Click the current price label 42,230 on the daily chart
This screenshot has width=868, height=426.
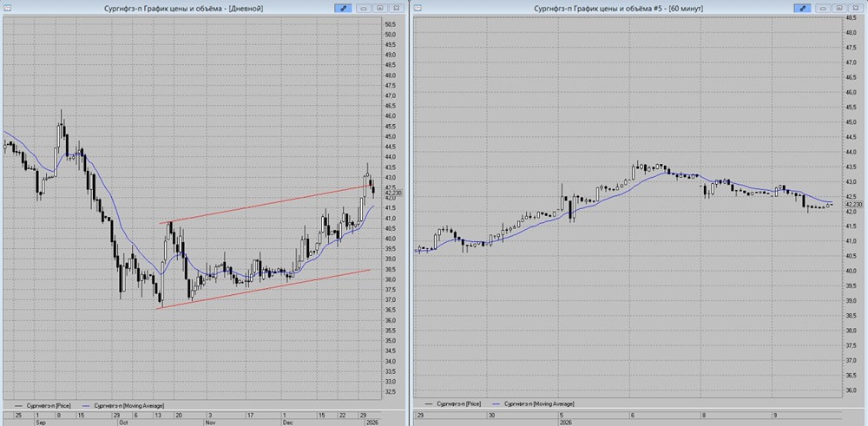pyautogui.click(x=395, y=193)
